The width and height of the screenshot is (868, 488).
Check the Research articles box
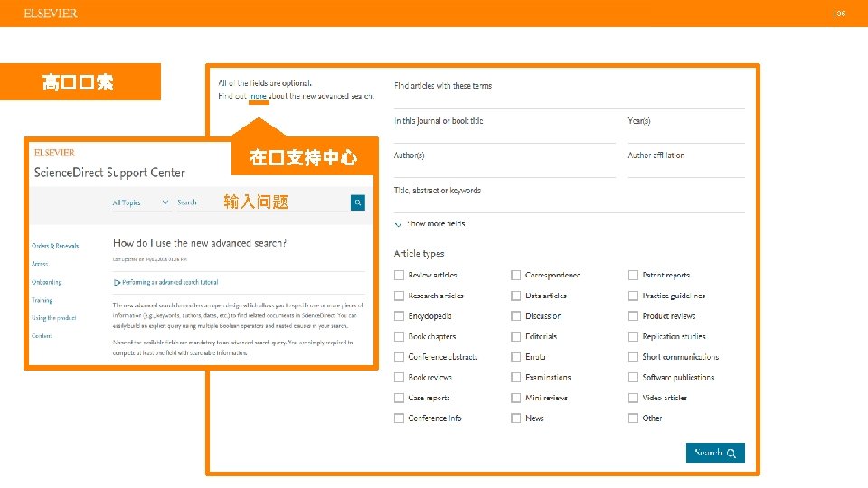399,296
